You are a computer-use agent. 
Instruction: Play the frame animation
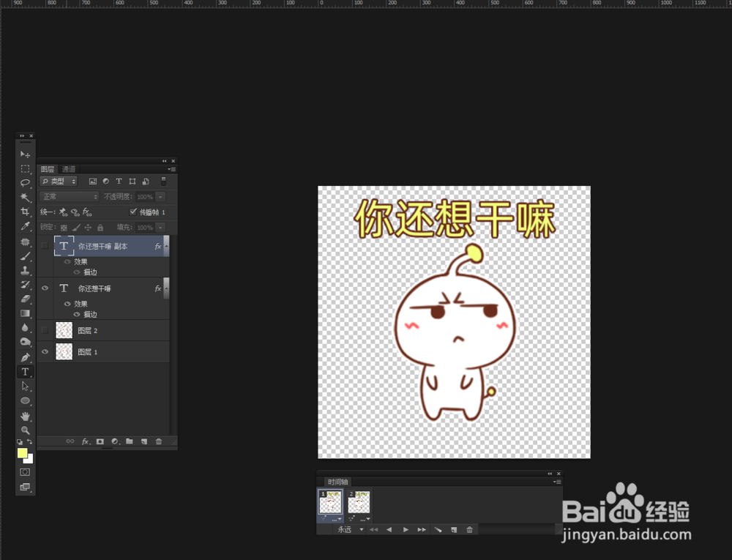[406, 530]
